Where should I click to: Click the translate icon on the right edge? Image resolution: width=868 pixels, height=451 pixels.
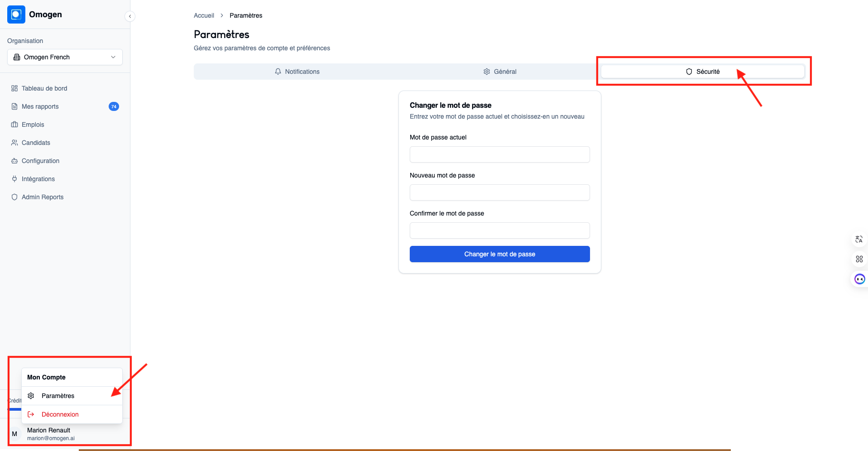[859, 239]
